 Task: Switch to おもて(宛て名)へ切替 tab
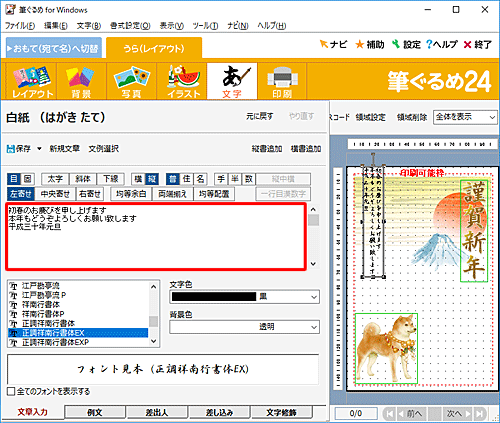pyautogui.click(x=54, y=48)
